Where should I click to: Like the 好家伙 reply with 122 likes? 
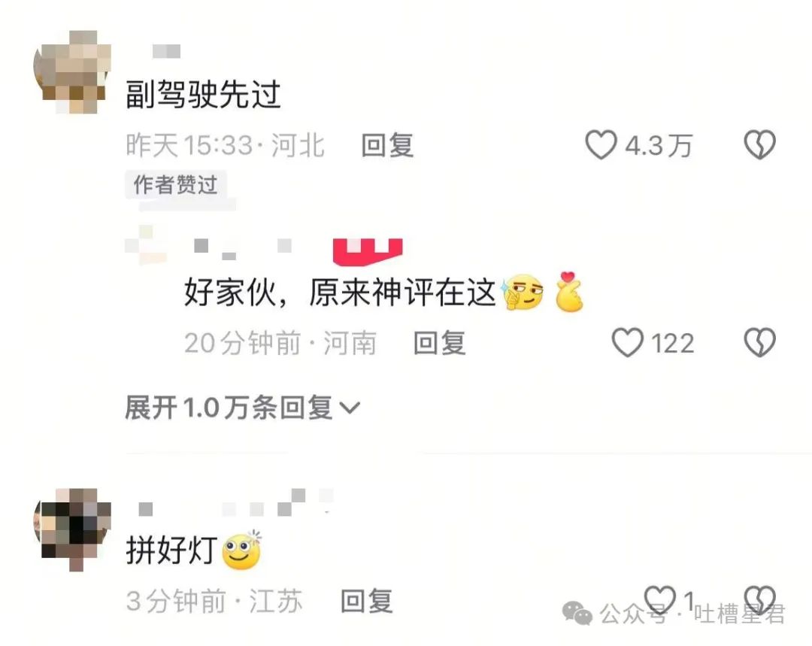(x=627, y=342)
